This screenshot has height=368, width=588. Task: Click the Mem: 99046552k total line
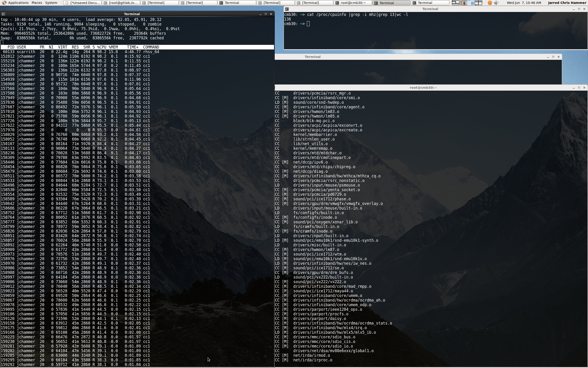(83, 33)
